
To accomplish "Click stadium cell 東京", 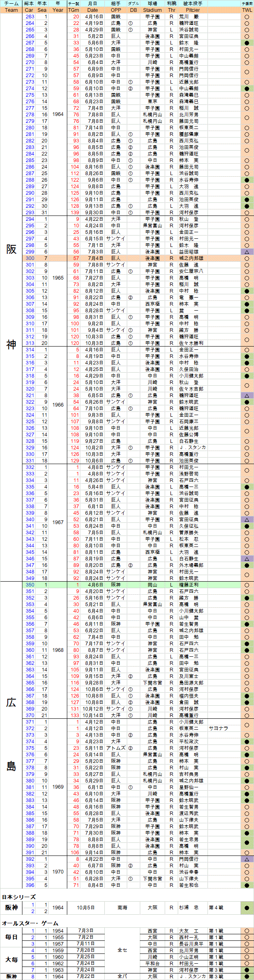I will point(152,102).
